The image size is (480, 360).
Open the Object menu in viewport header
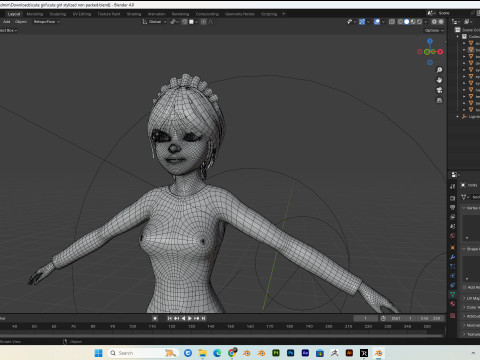click(x=21, y=22)
